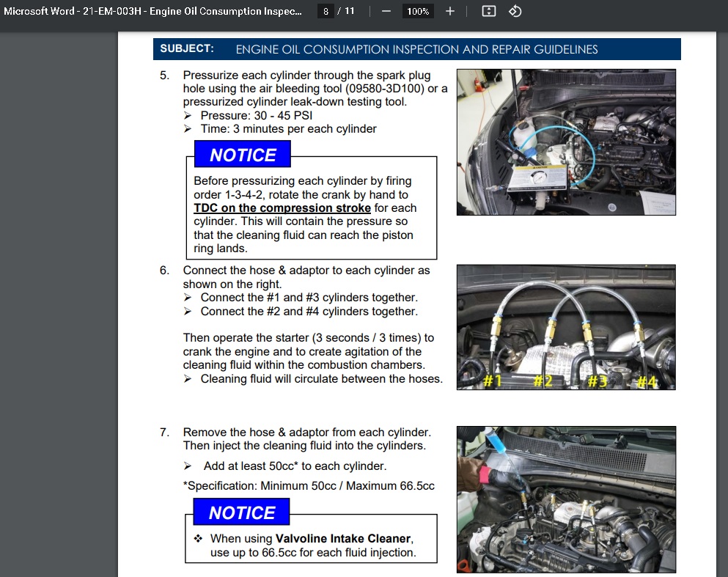Click the Time: 3 minutes per cylinder bullet
Screen dimensions: 728x577
[x=288, y=129]
